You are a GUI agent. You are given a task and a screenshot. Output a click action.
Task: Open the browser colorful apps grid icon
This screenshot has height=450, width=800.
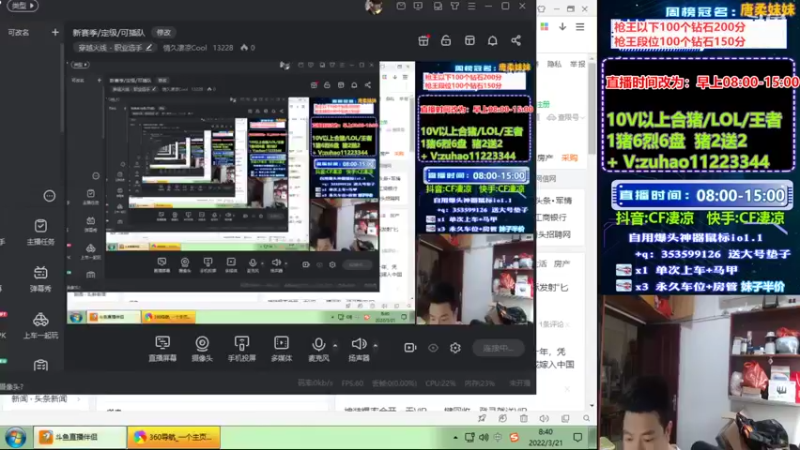coord(544,27)
